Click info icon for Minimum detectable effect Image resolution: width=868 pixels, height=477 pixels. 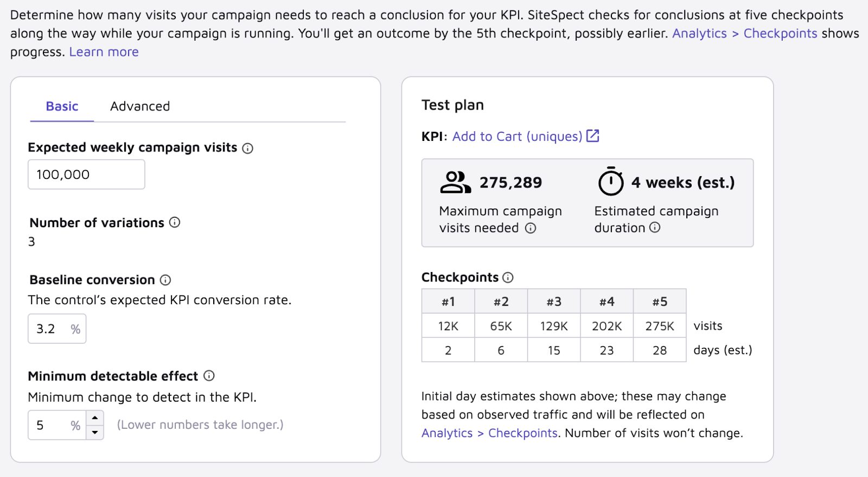pyautogui.click(x=209, y=376)
